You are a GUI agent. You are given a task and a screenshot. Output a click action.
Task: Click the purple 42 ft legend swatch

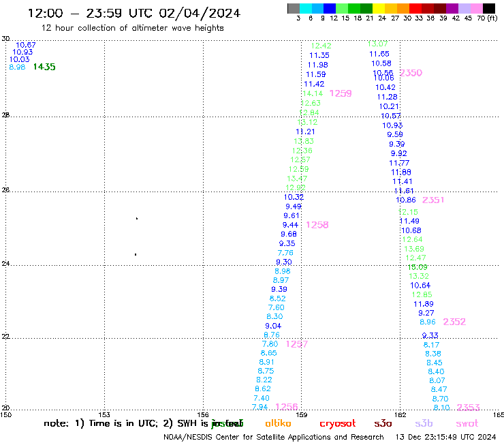click(452, 8)
